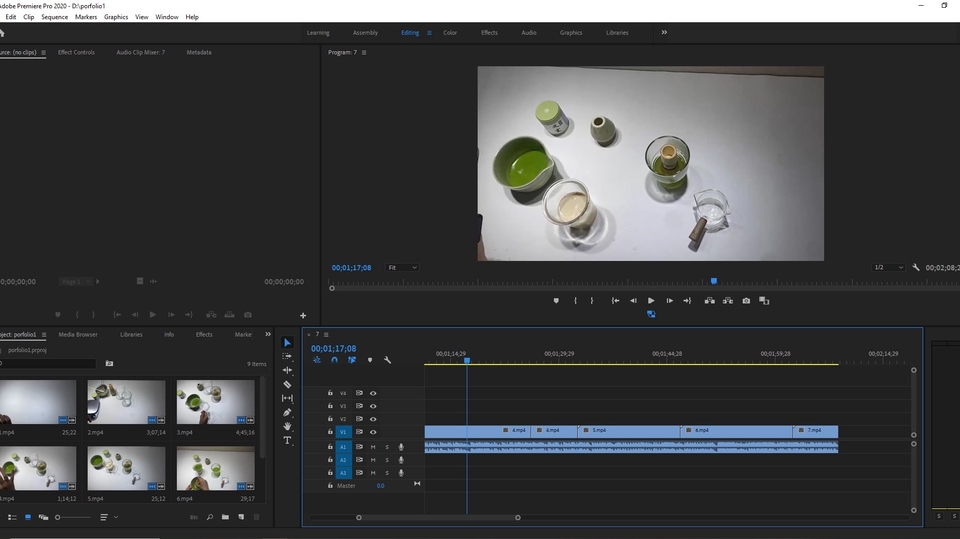Screen dimensions: 960x539
Task: Open the 1/2 playback resolution dropdown
Action: click(888, 268)
